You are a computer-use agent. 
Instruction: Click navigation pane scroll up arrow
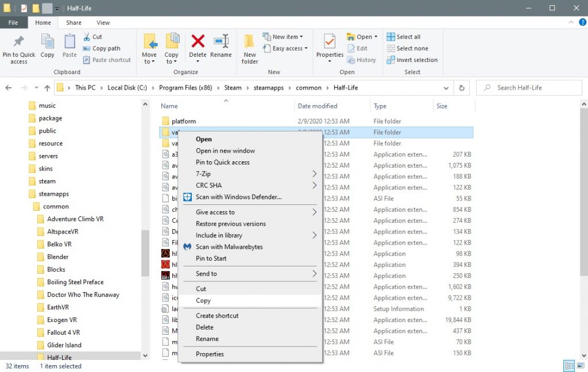(x=145, y=104)
